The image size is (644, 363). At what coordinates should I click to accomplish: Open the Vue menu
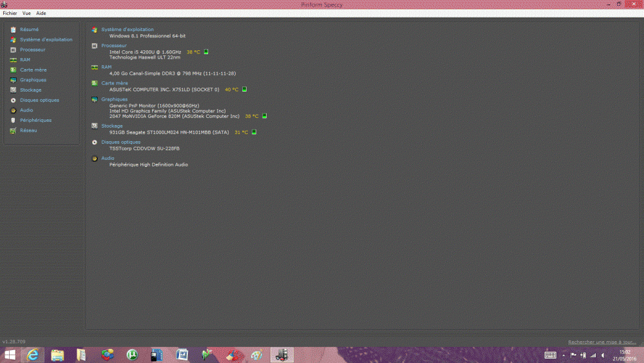pos(26,13)
